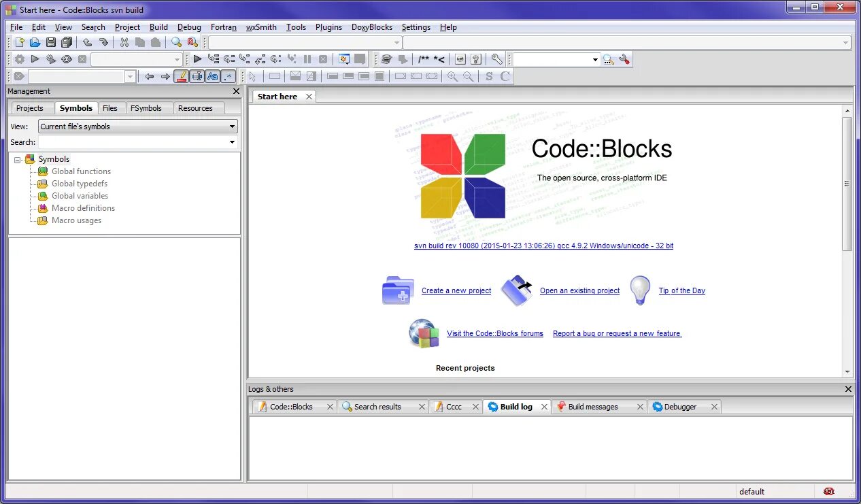This screenshot has width=861, height=504.
Task: Open the Debugging windows icon
Action: click(344, 59)
